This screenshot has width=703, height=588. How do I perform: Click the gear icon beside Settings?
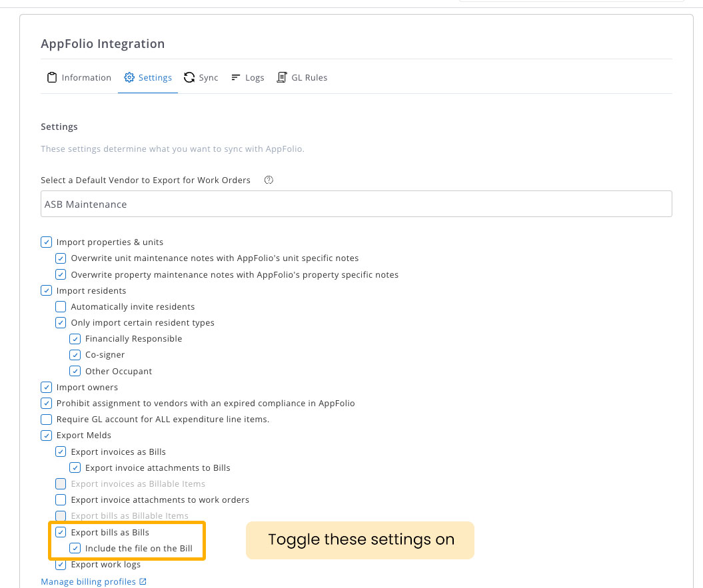(x=129, y=78)
